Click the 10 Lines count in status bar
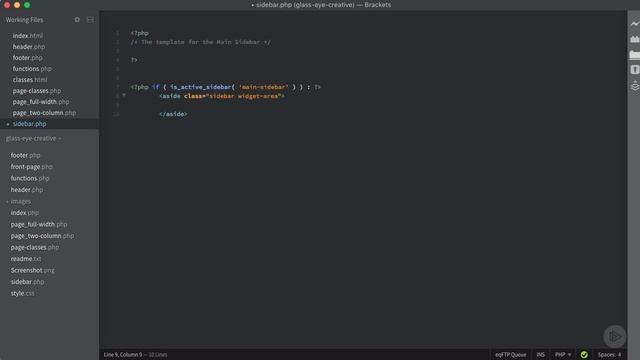Screen dimensions: 640x360 (x=158, y=355)
